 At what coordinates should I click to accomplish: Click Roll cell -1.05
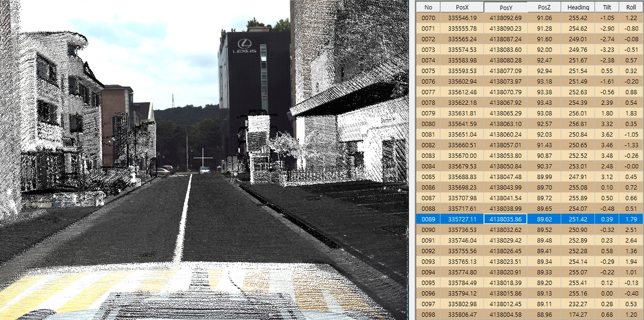(631, 134)
